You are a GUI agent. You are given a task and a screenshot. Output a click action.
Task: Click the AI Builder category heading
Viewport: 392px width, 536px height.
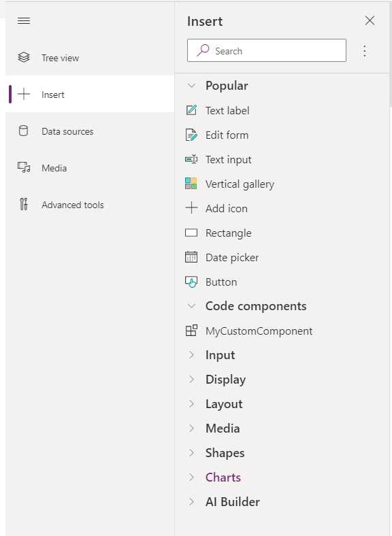tap(232, 502)
